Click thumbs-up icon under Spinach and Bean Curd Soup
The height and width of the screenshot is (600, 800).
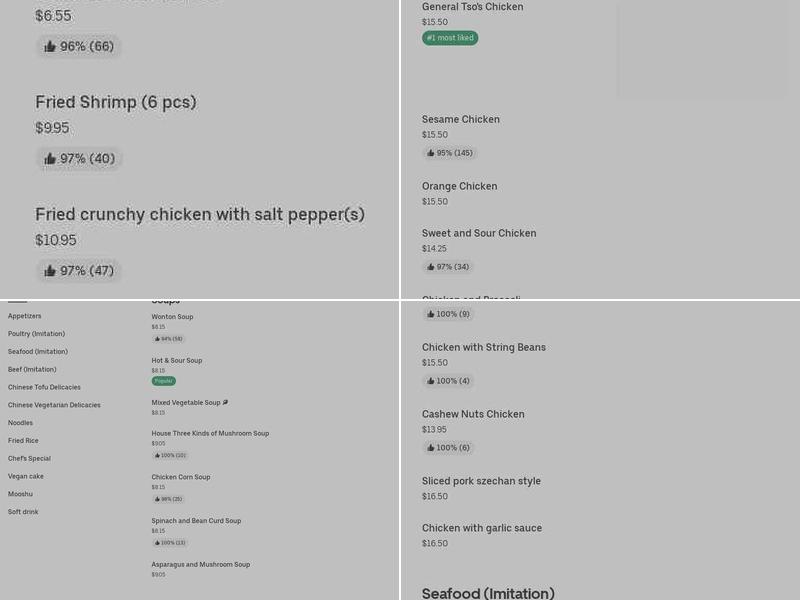coord(157,543)
